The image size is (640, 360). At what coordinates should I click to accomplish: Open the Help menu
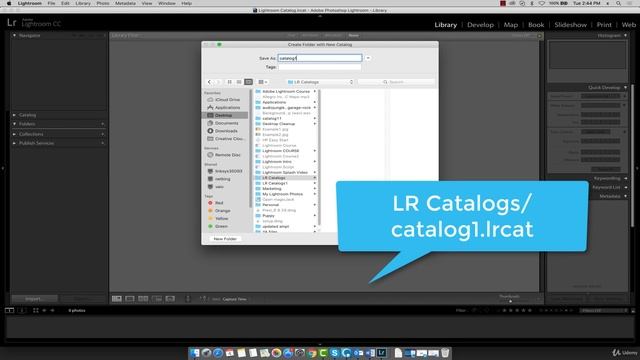point(187,3)
